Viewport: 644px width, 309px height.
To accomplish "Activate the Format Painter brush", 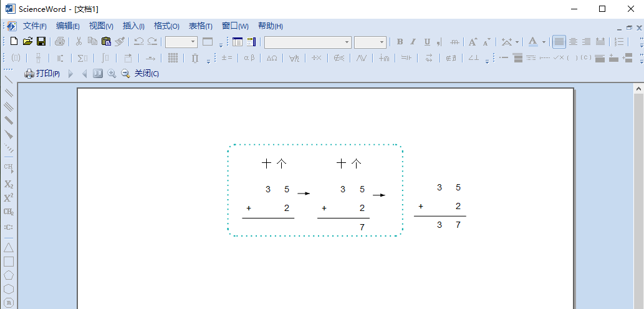I will tap(120, 41).
